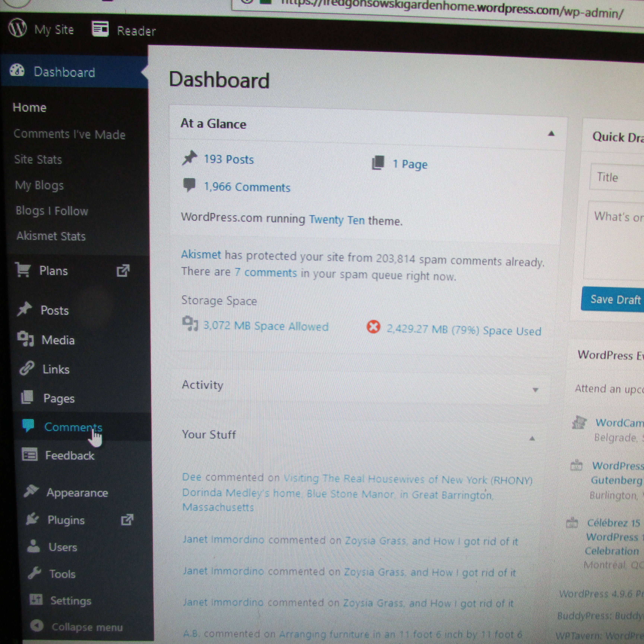The height and width of the screenshot is (644, 644).
Task: Expand the Activity panel arrow
Action: click(535, 390)
